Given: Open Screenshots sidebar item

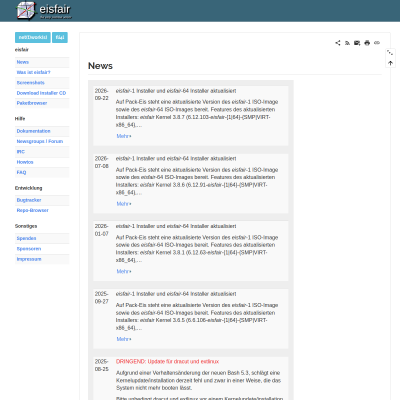Looking at the screenshot, I should pyautogui.click(x=30, y=83).
